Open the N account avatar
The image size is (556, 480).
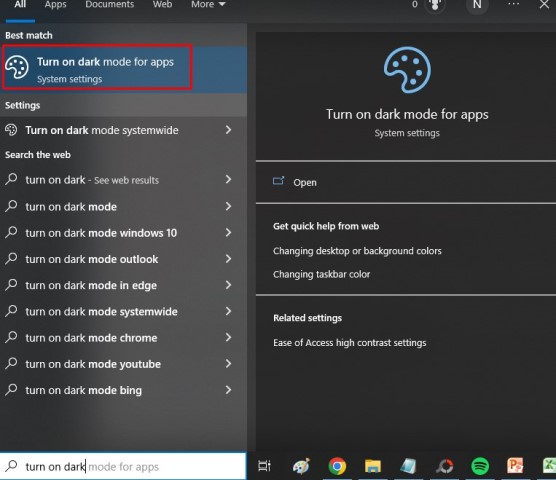477,5
